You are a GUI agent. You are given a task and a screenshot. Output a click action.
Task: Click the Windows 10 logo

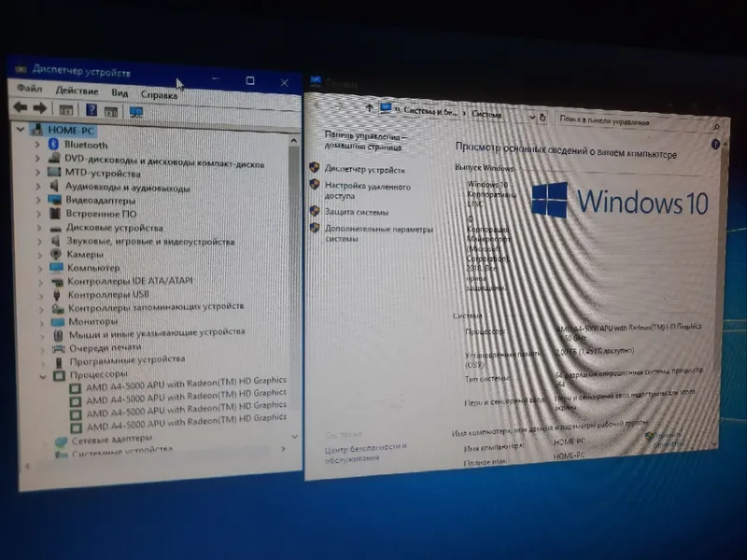620,201
